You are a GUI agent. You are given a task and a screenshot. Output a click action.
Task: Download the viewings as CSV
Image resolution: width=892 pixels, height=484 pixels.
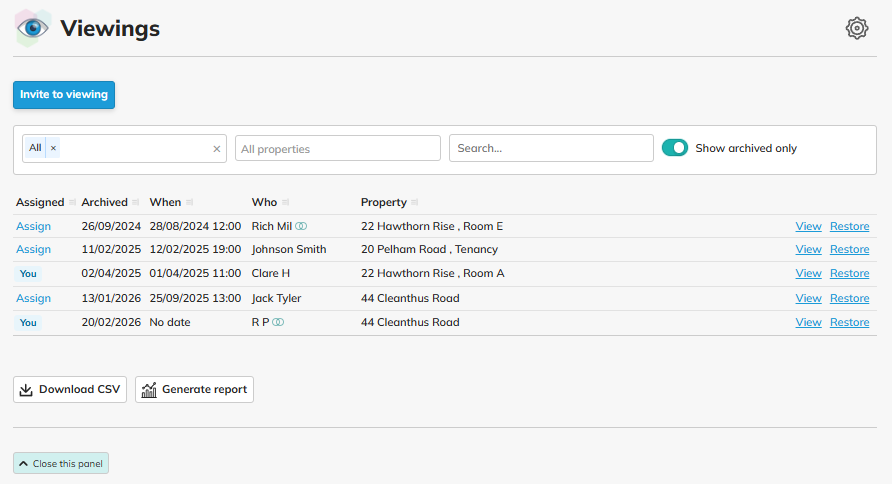click(x=70, y=390)
